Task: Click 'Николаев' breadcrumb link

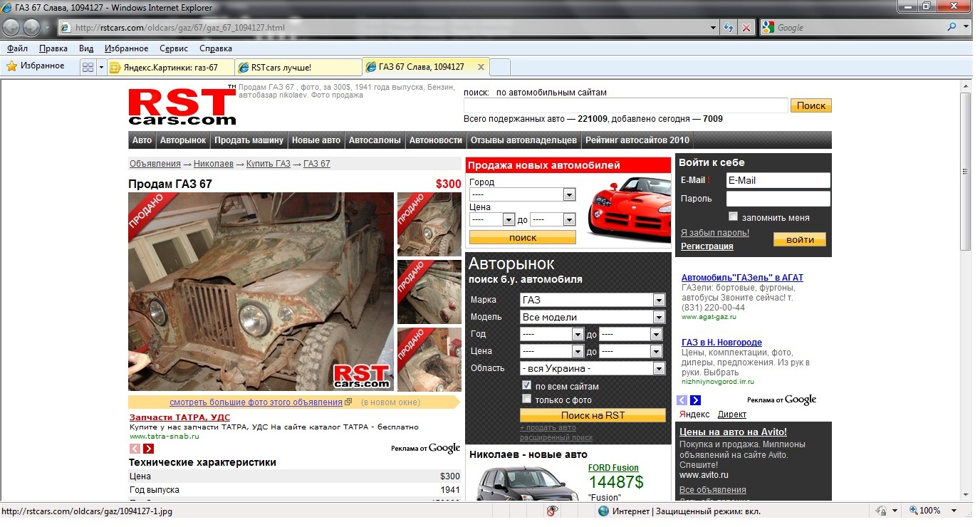Action: 214,164
